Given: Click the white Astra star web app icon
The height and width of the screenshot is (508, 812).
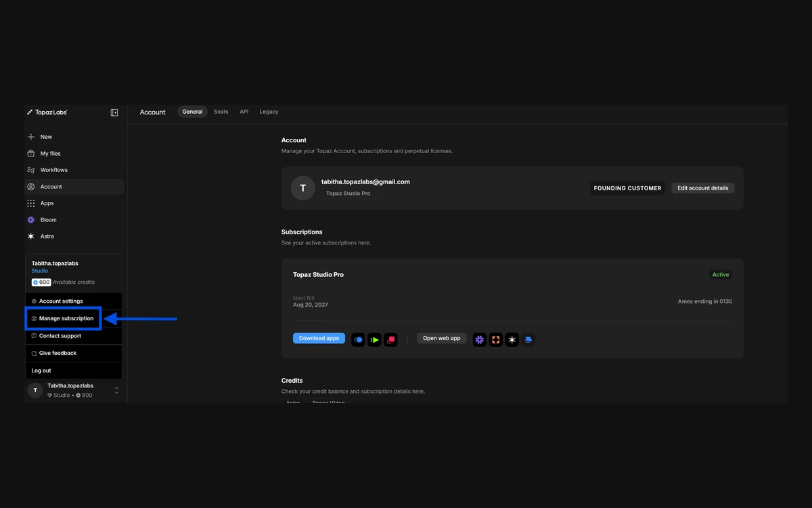Looking at the screenshot, I should (512, 339).
